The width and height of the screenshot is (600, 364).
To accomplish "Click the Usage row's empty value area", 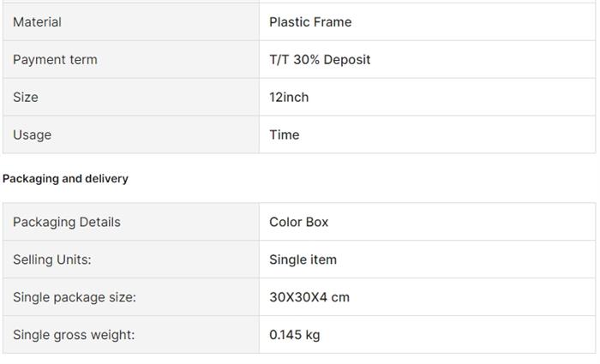I will 447,134.
